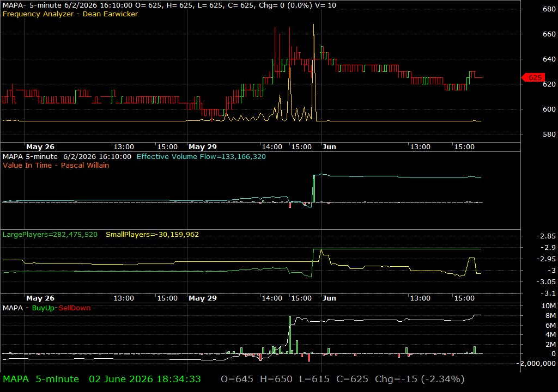Click 'May 26' on the lower time axis
This screenshot has width=558, height=392.
pyautogui.click(x=40, y=298)
